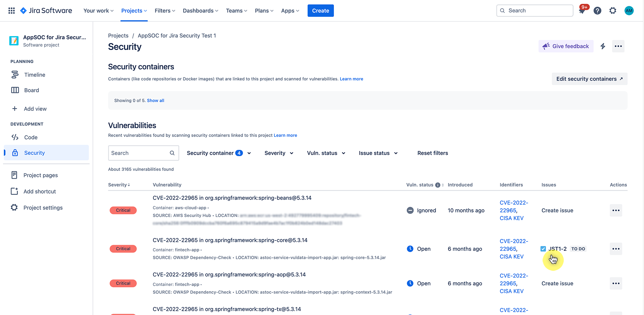Viewport: 644px width, 315px height.
Task: Open the JST1-2 issue link
Action: click(x=557, y=249)
